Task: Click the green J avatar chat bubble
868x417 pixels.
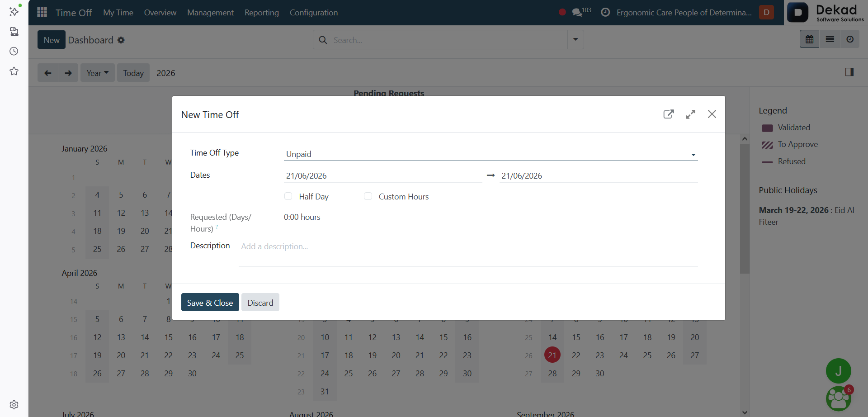Action: 838,371
